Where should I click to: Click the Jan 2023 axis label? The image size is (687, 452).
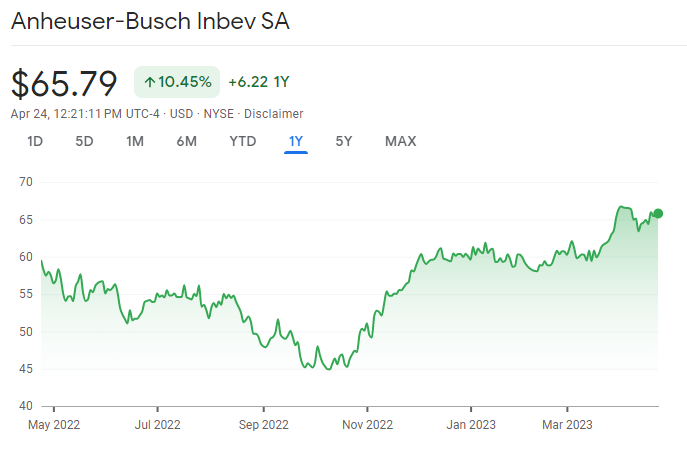pos(470,424)
